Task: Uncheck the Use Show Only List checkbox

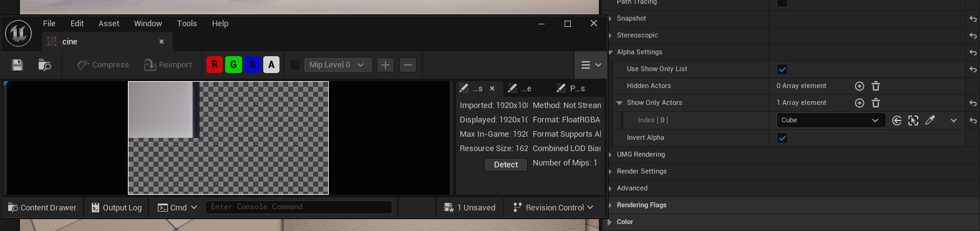Action: coord(782,69)
